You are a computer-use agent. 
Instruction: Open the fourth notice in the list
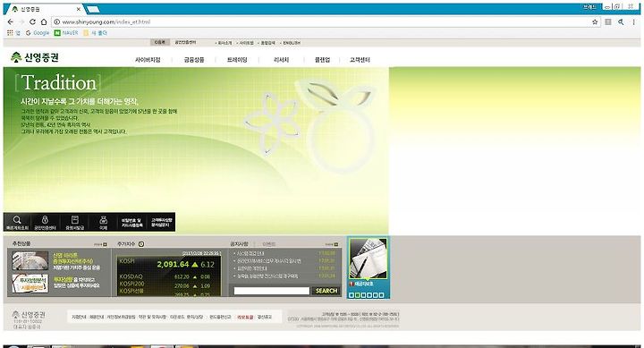click(x=267, y=276)
